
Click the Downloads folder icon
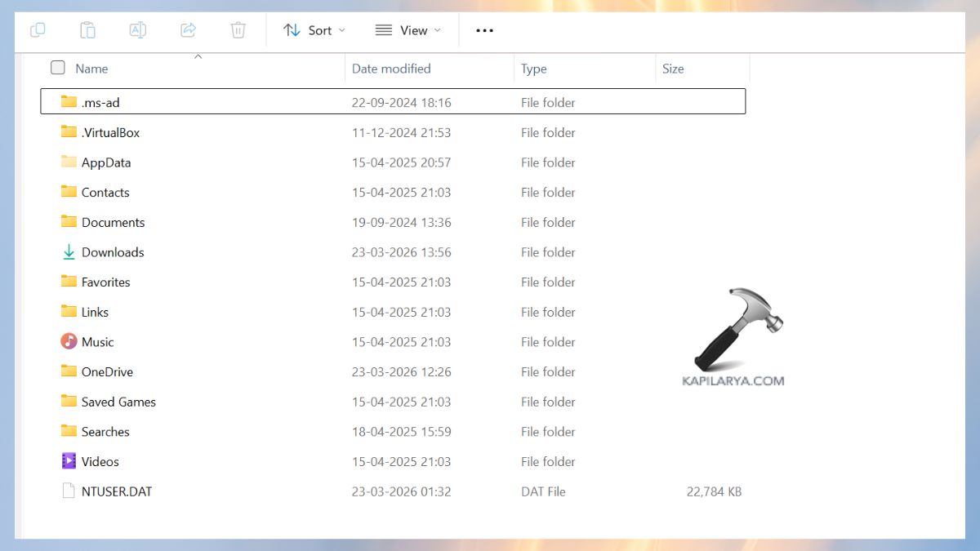coord(69,251)
